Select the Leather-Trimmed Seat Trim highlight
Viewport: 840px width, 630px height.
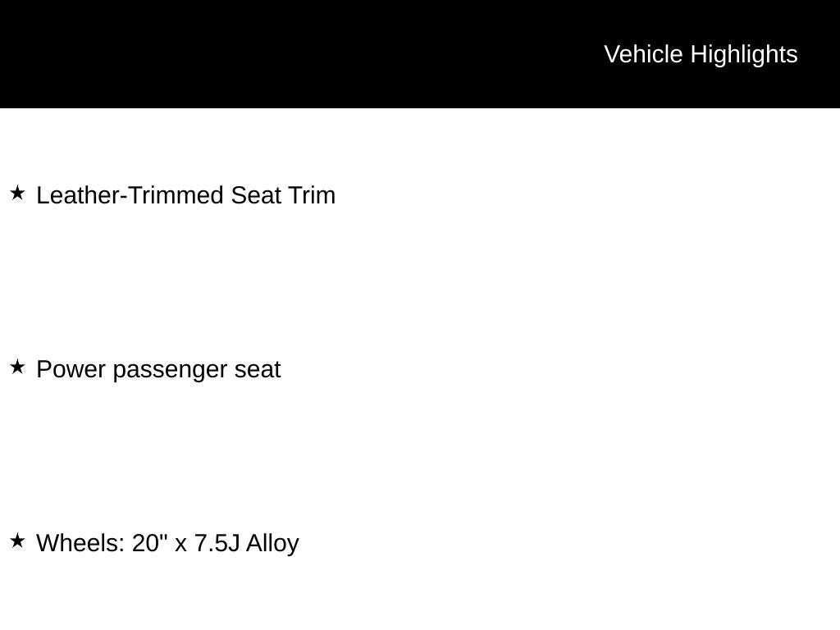pos(186,195)
